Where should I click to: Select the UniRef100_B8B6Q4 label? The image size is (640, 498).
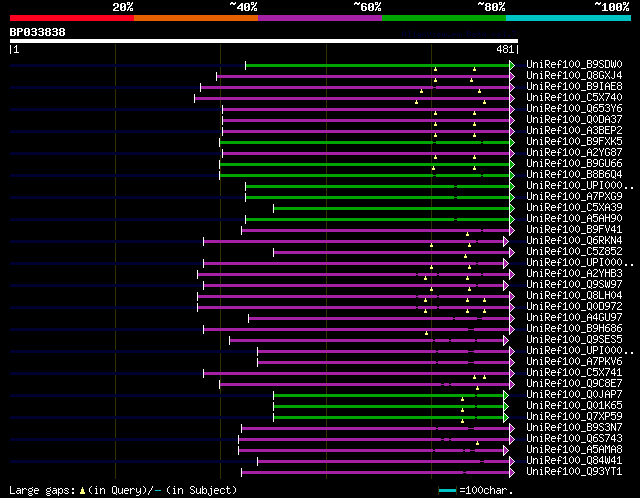(x=574, y=175)
